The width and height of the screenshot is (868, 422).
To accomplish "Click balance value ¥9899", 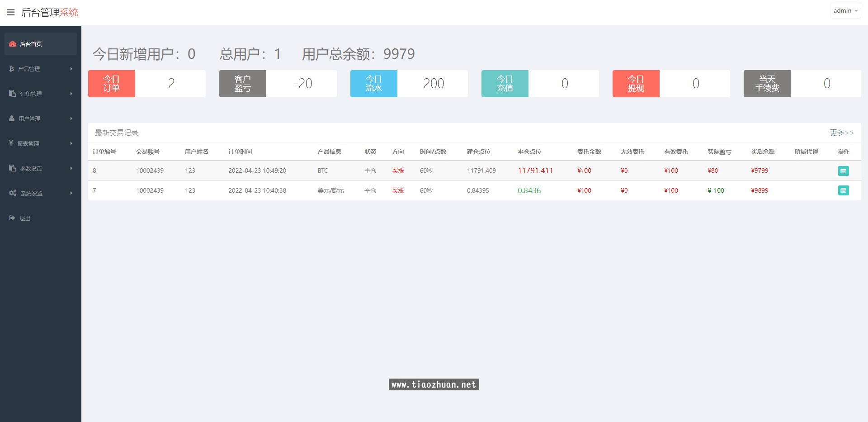I will (x=759, y=190).
